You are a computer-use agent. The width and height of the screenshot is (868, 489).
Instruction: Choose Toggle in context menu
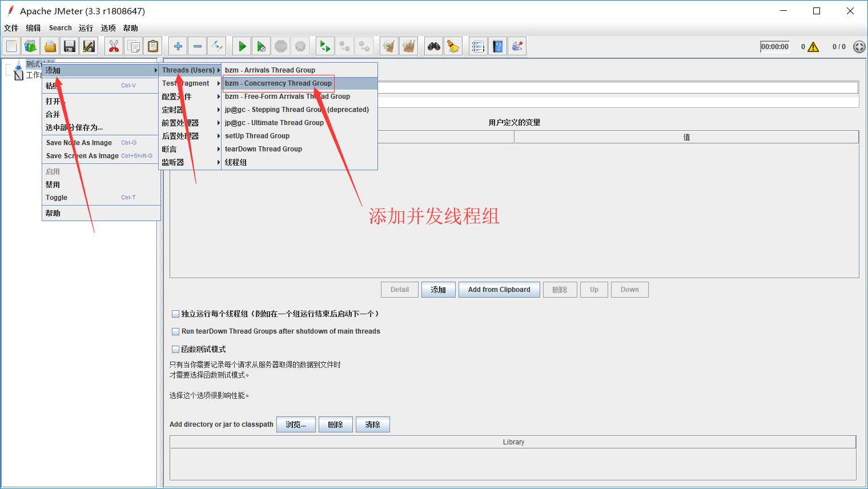click(x=101, y=198)
